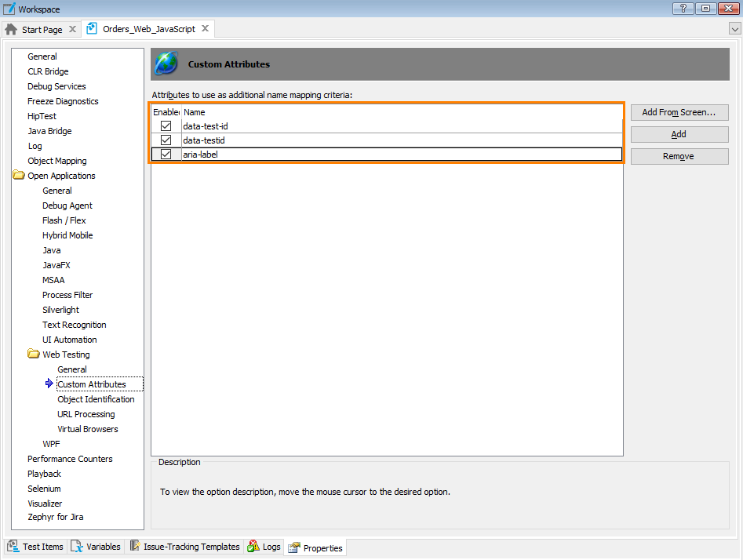Click the Variables panel icon at bottom
This screenshot has width=743, height=560.
[x=75, y=547]
